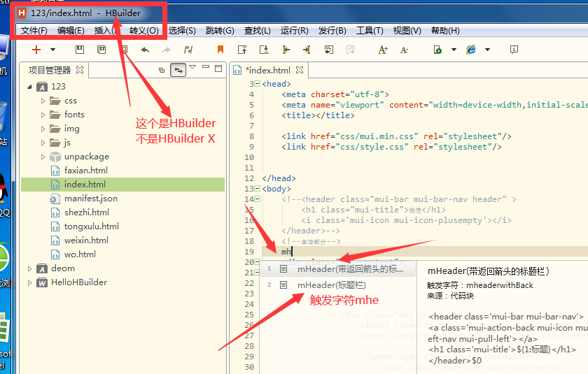The image size is (588, 374).
Task: Choose mHeader(标题栏) autocomplete suggestion
Action: [x=338, y=285]
